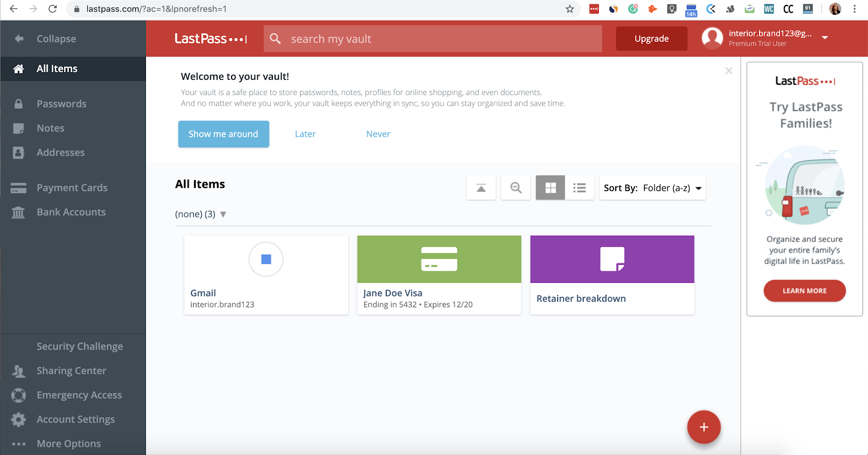Click the Payment Cards card icon
Viewport: 868px width, 455px height.
[x=18, y=188]
